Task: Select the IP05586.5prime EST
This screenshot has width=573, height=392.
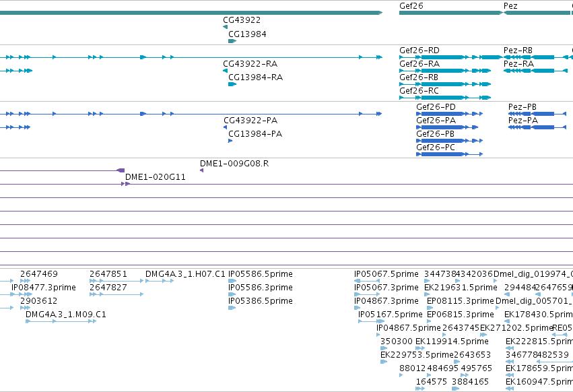Action: pos(232,281)
